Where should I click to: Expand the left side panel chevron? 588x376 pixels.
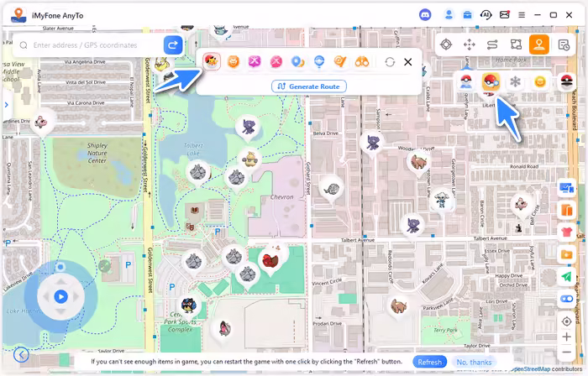[7, 105]
